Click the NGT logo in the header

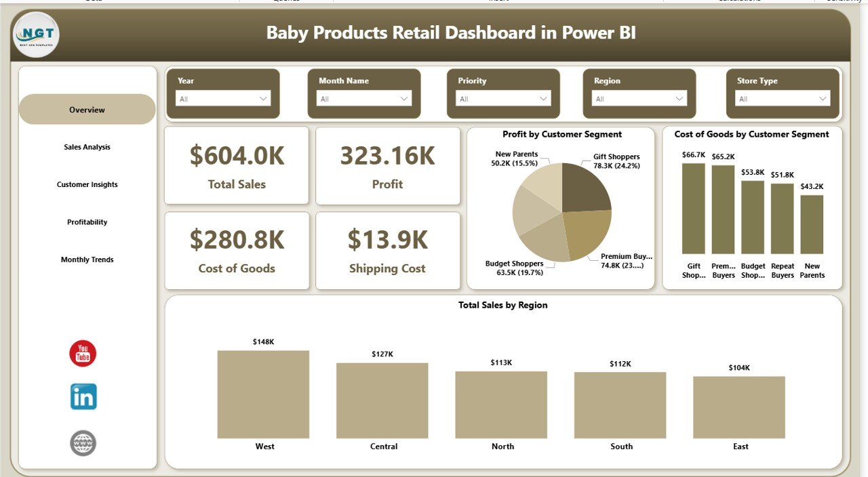coord(35,34)
